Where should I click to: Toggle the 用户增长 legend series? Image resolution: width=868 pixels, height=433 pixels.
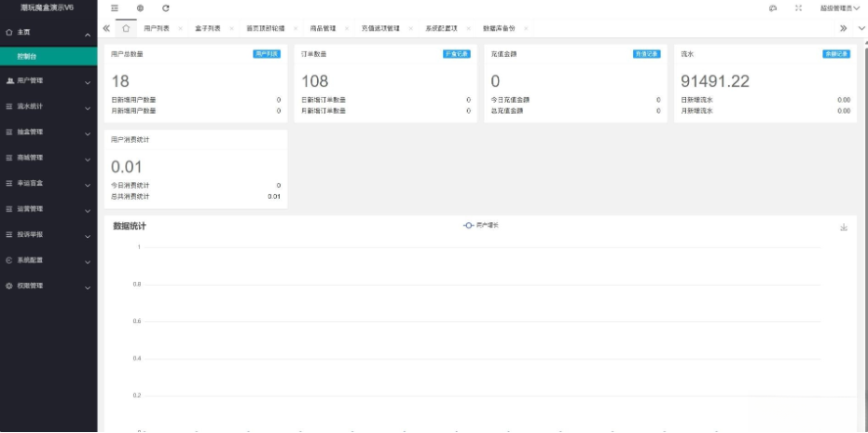click(481, 225)
